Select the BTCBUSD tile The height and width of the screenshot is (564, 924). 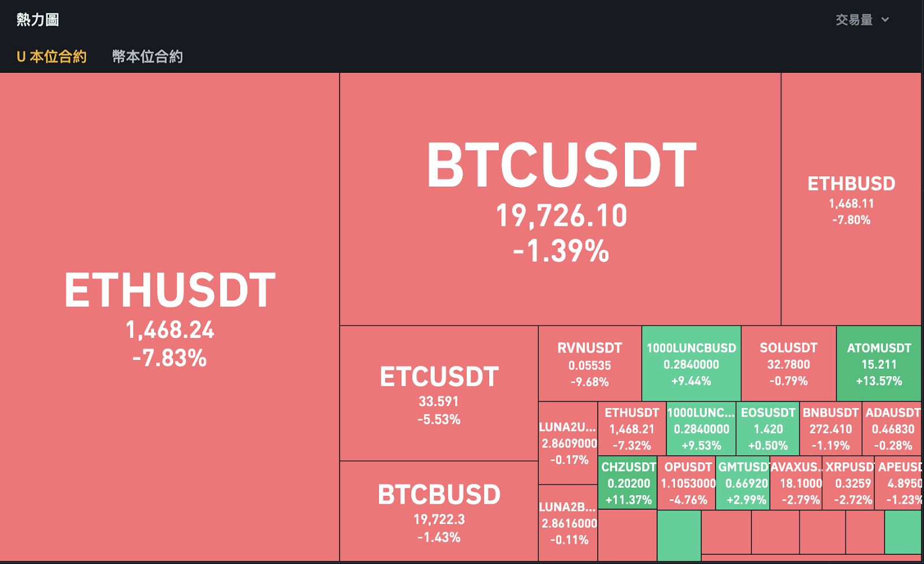pos(439,511)
